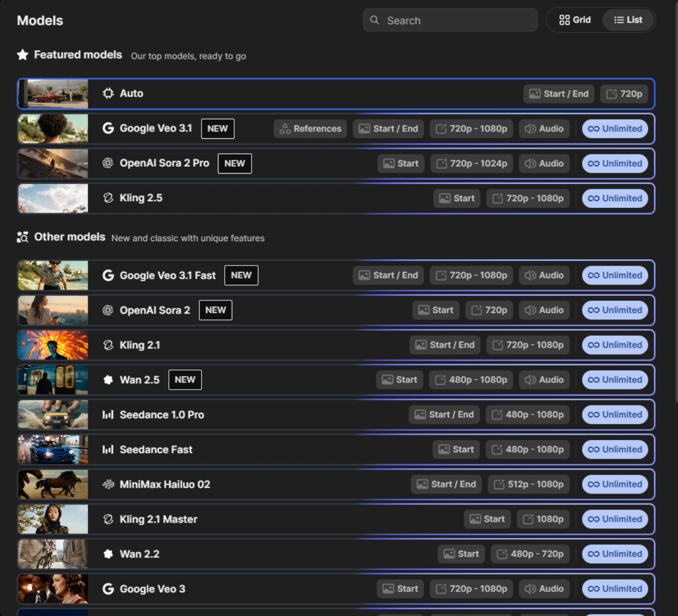Click the Audio badge on Wan 2.5

[544, 380]
